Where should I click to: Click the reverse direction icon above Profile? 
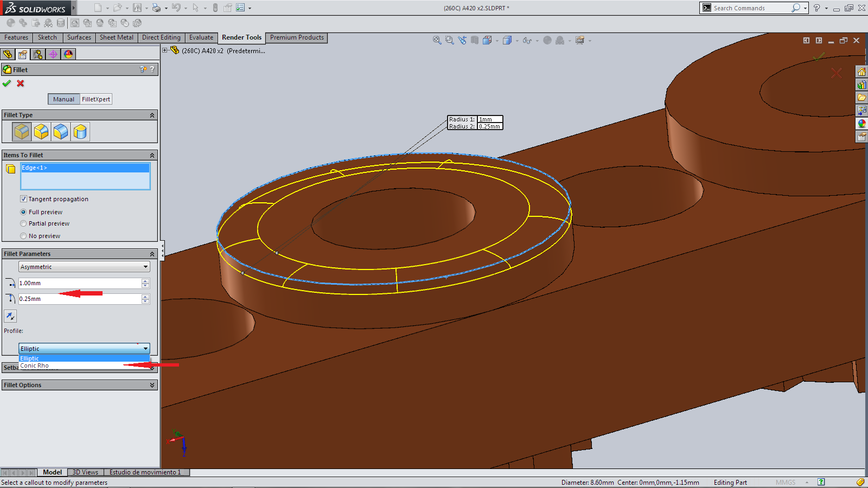10,316
